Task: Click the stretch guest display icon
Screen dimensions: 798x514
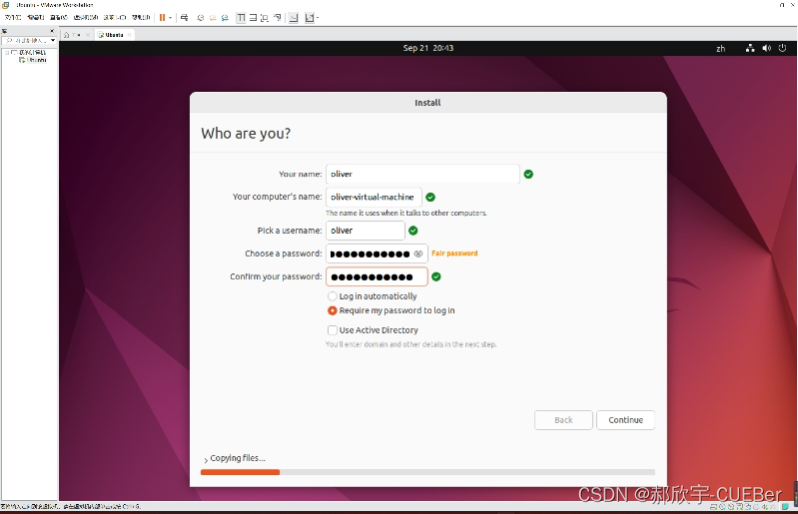Action: (309, 18)
